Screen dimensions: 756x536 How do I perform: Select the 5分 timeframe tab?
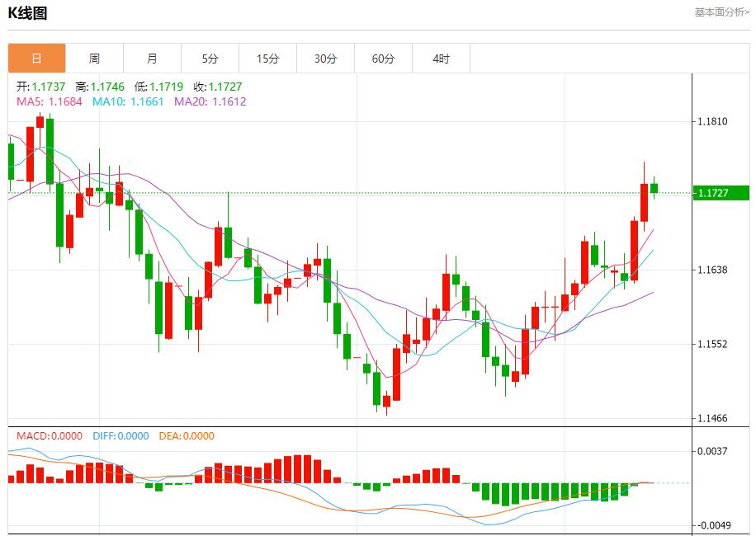click(210, 59)
